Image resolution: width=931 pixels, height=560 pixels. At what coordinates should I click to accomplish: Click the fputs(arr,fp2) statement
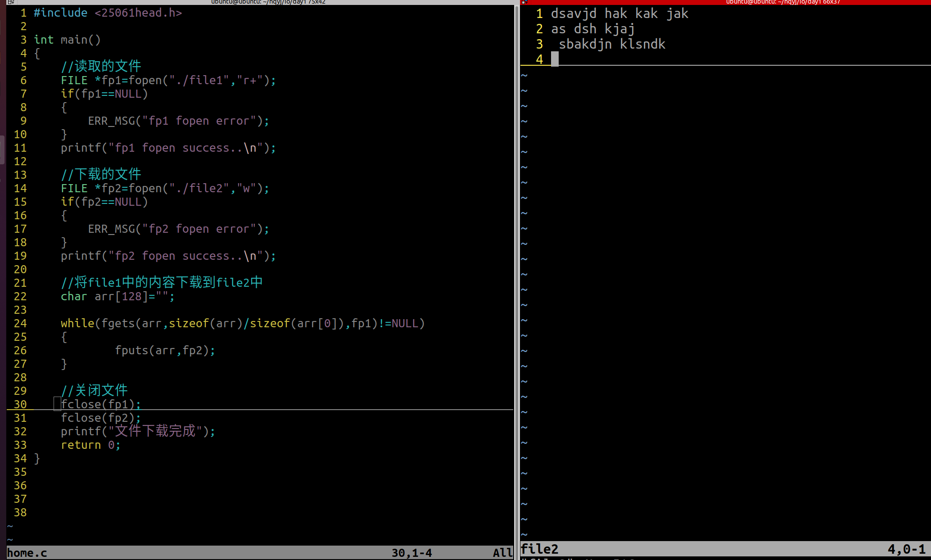165,351
